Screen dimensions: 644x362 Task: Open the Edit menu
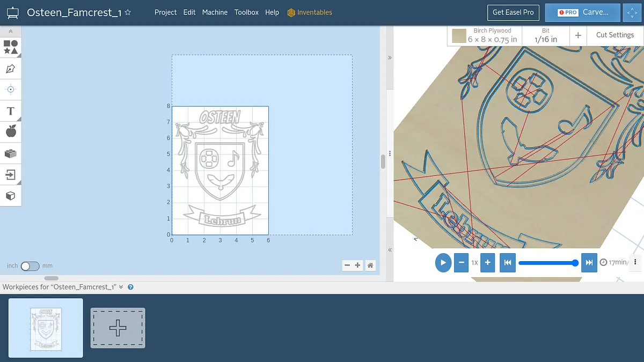pyautogui.click(x=189, y=12)
